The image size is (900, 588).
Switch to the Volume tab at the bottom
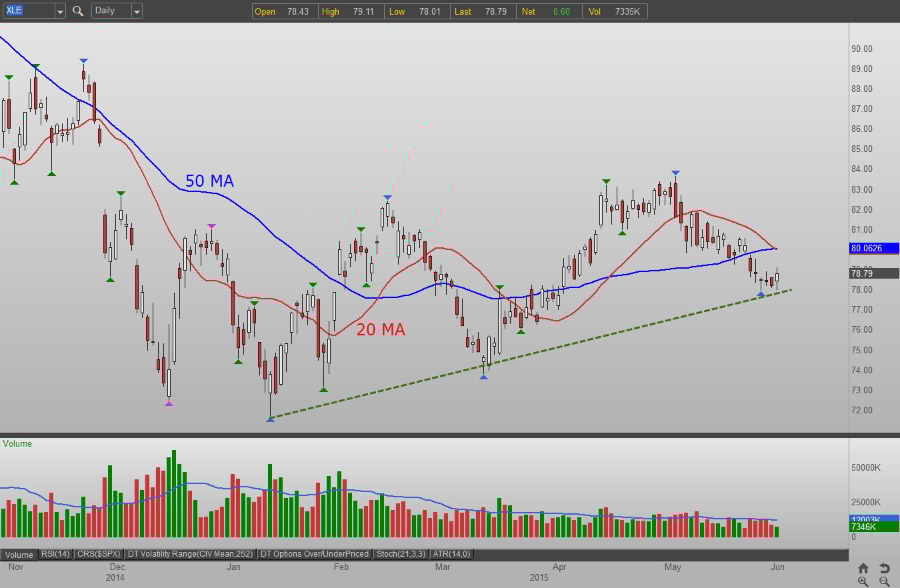pyautogui.click(x=19, y=555)
